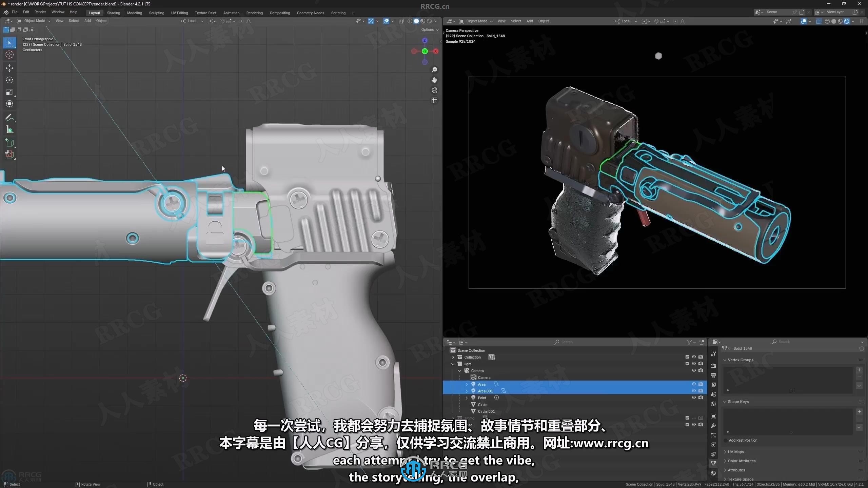Set wireframe shading in left viewport

click(x=410, y=21)
